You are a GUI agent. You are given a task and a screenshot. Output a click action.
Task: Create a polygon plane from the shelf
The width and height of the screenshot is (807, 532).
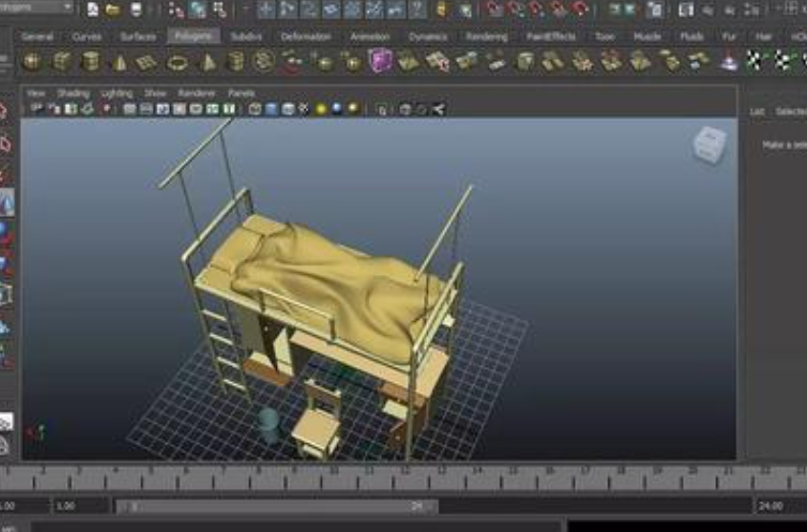(x=147, y=62)
